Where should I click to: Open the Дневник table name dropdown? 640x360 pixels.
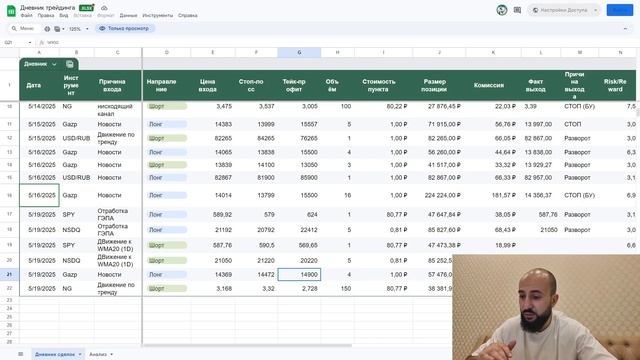coord(54,64)
